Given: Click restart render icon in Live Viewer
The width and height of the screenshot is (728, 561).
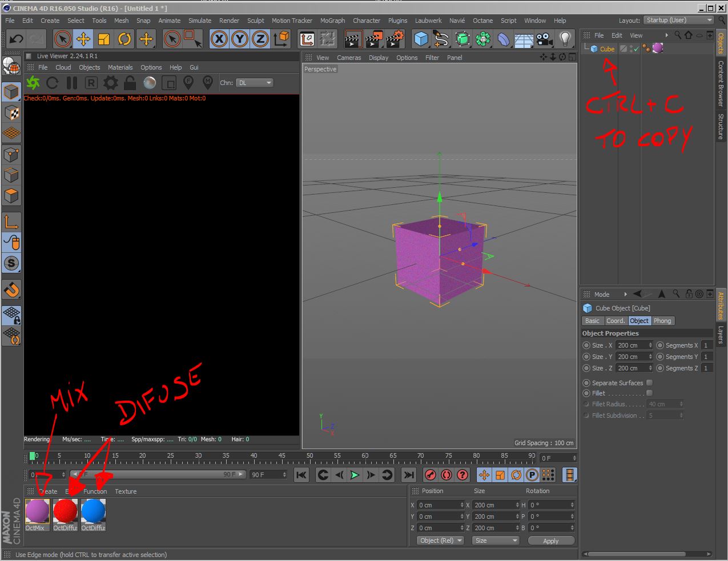Looking at the screenshot, I should click(x=53, y=83).
